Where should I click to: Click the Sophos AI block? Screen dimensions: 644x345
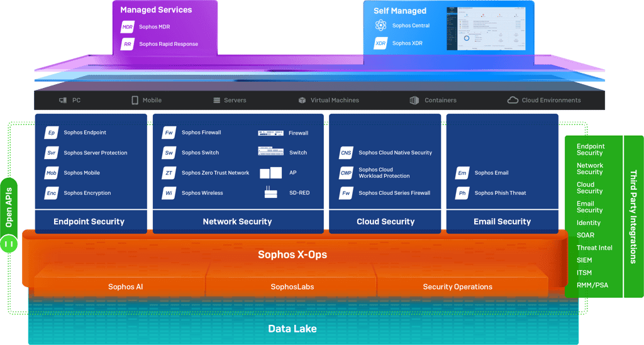[x=126, y=287]
